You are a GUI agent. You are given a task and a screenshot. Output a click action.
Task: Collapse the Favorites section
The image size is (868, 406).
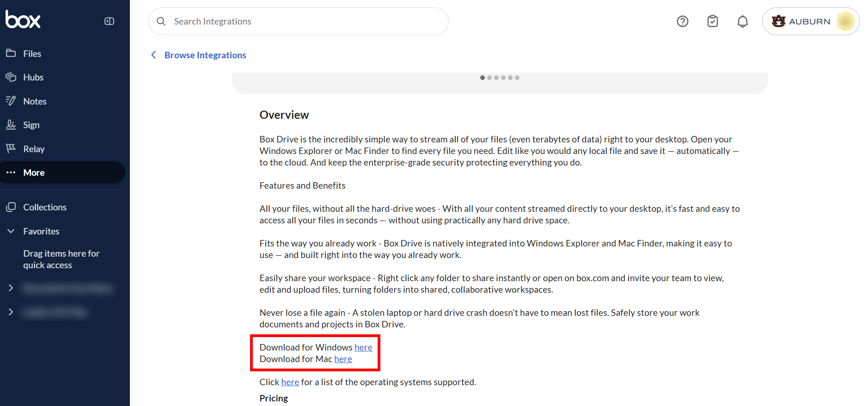pyautogui.click(x=11, y=231)
